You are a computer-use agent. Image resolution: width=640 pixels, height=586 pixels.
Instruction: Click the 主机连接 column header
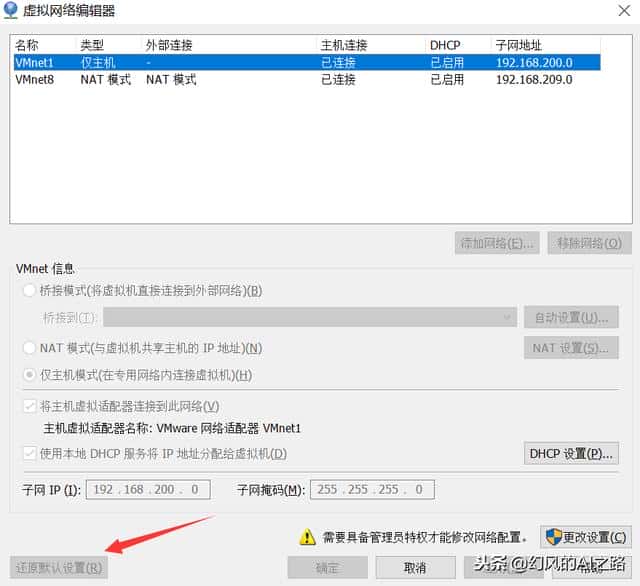coord(371,45)
